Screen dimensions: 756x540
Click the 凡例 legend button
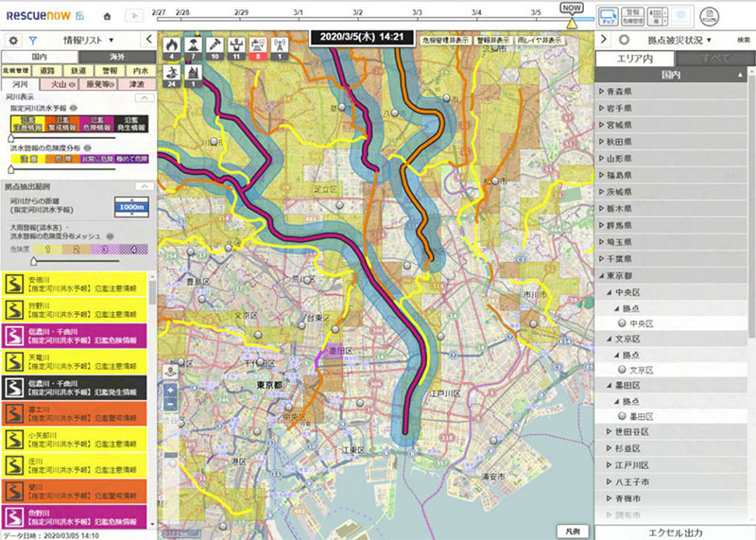[x=573, y=531]
